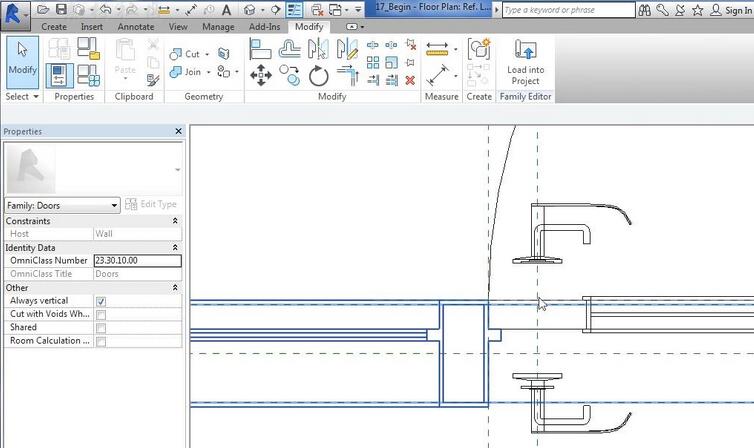Switch to the Annotate ribbon tab
Screen dimensions: 754x448
[x=135, y=27]
